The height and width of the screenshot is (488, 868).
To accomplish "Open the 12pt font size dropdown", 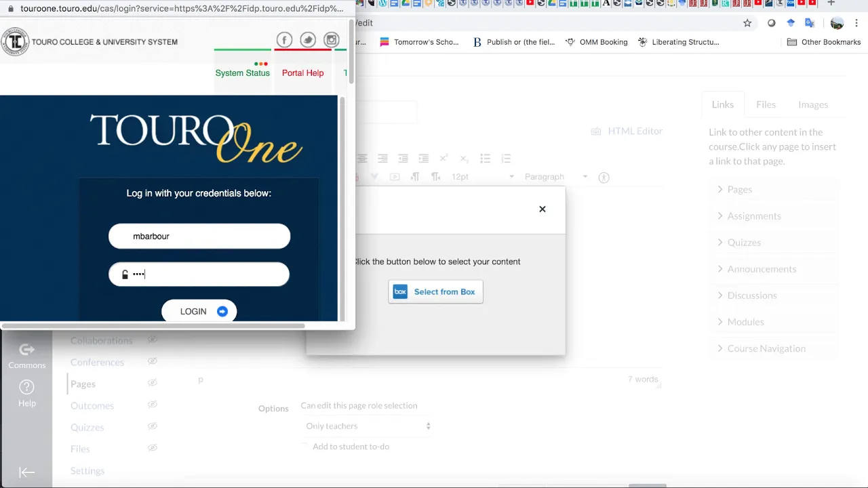I will 483,177.
